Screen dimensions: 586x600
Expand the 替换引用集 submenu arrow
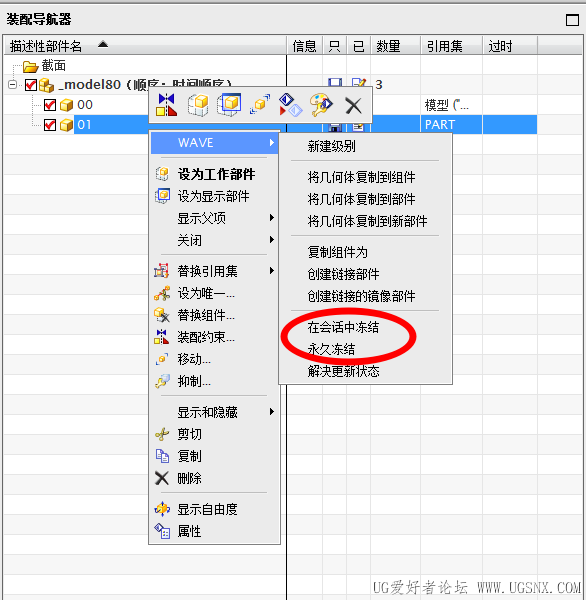click(272, 271)
